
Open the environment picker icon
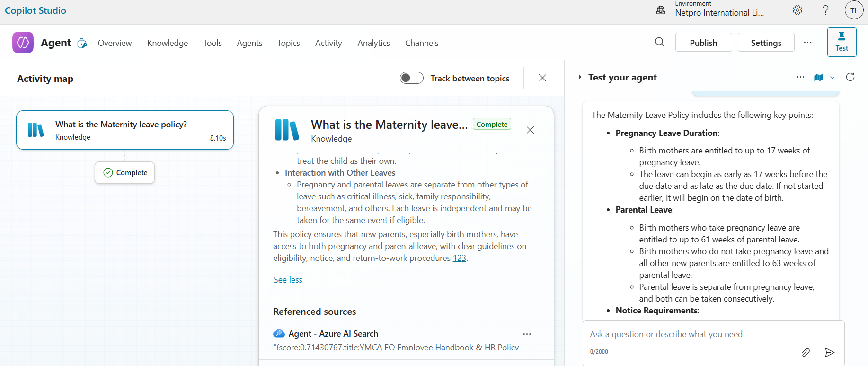tap(661, 10)
